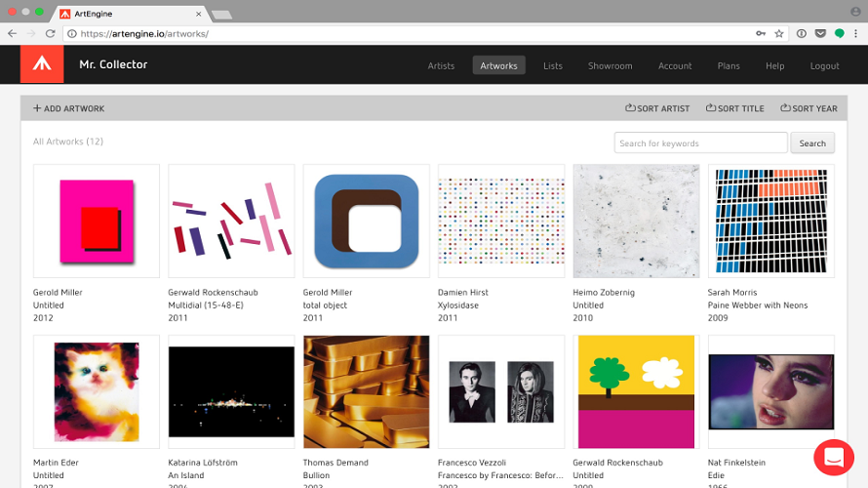The image size is (868, 488).
Task: Click the Mr. Collector title
Action: pyautogui.click(x=113, y=64)
